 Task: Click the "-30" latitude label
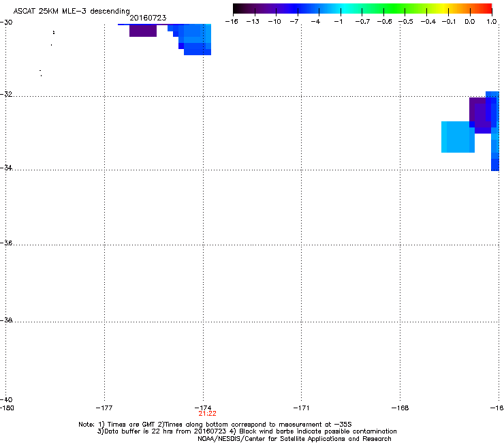(6, 22)
